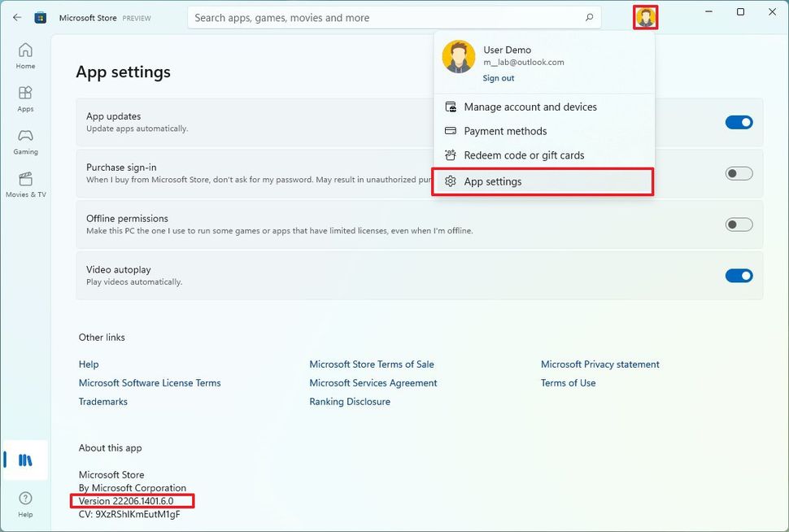This screenshot has height=532, width=789.
Task: Go to the Home sidebar icon
Action: click(25, 55)
